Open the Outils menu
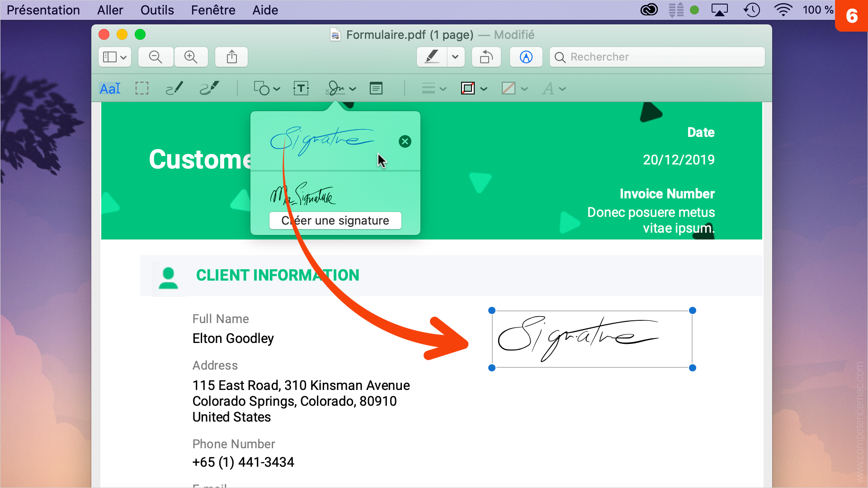This screenshot has height=488, width=868. [157, 10]
